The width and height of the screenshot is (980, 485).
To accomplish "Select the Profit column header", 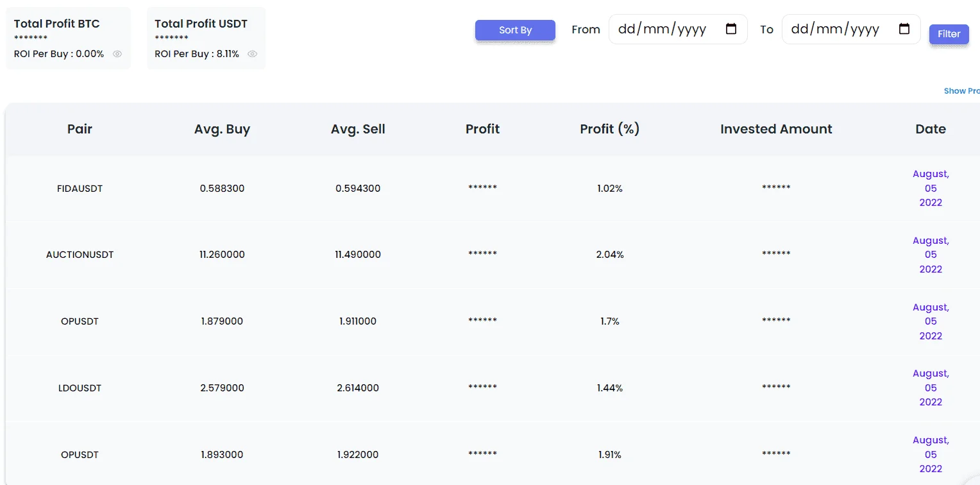I will click(x=482, y=129).
